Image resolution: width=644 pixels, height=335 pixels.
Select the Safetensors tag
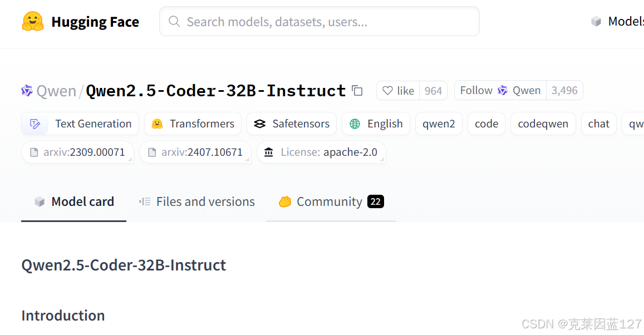(292, 124)
